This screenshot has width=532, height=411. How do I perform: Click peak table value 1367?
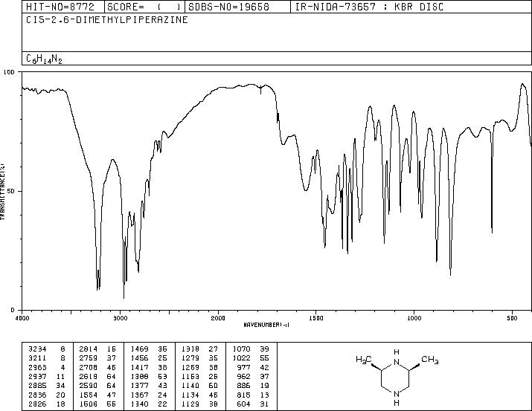tap(139, 395)
